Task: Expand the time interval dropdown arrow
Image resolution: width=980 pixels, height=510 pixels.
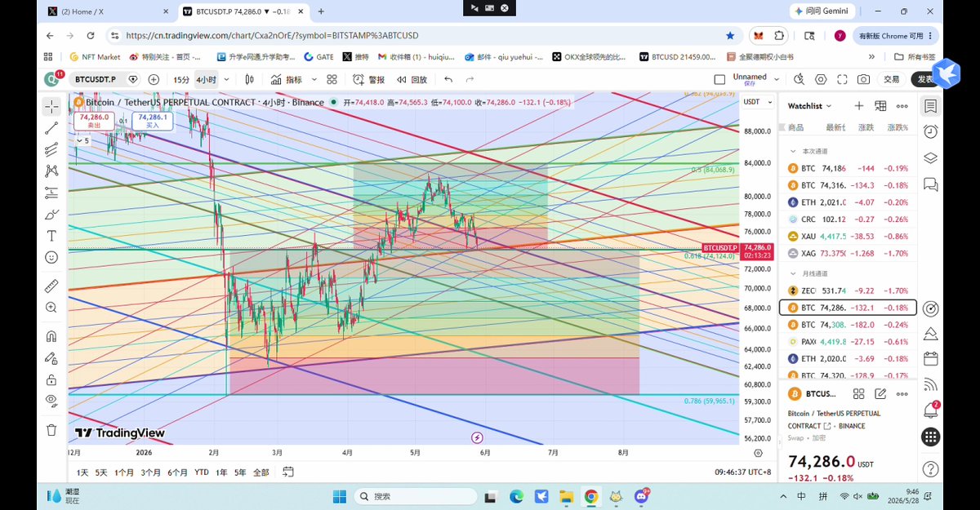Action: coord(227,79)
